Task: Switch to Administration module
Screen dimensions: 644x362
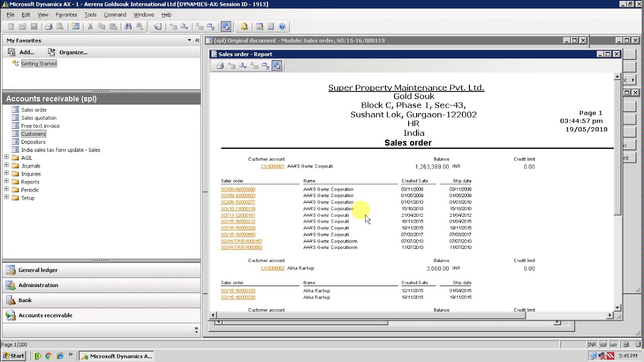Action: point(101,285)
